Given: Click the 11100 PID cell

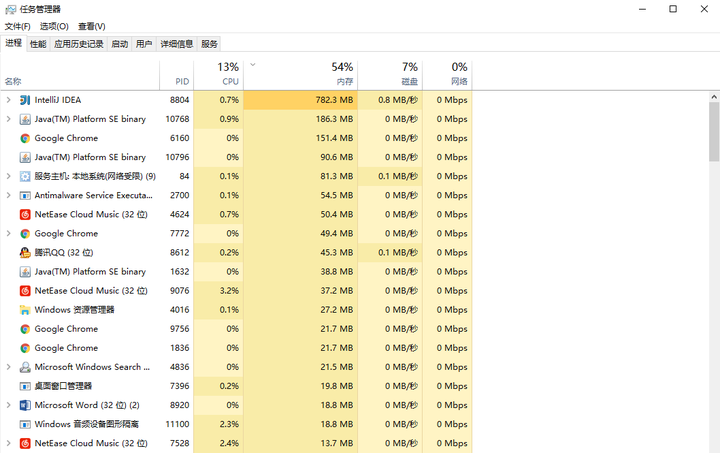Looking at the screenshot, I should tap(177, 425).
